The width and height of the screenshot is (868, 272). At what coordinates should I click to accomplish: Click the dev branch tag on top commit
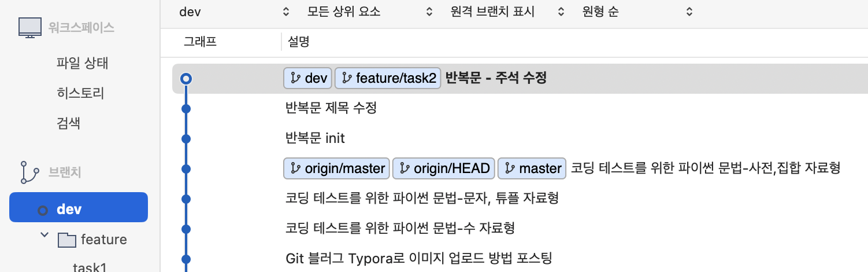coord(307,78)
